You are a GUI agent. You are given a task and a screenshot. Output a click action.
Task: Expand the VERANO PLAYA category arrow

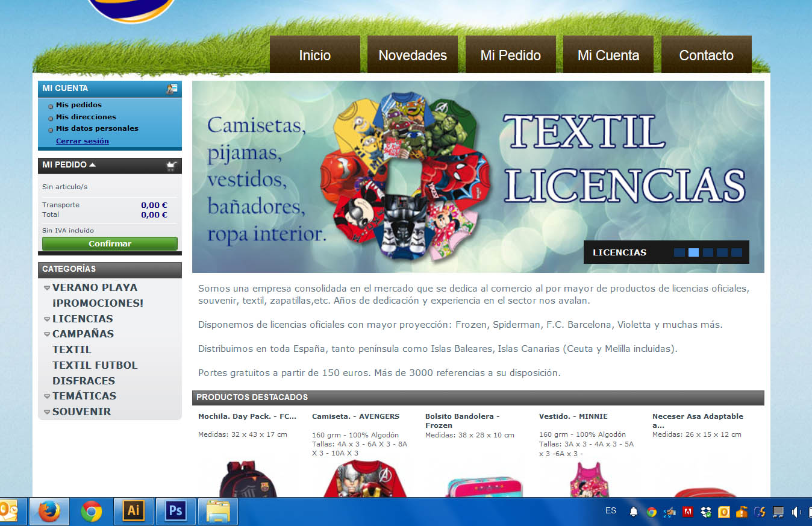pyautogui.click(x=47, y=288)
